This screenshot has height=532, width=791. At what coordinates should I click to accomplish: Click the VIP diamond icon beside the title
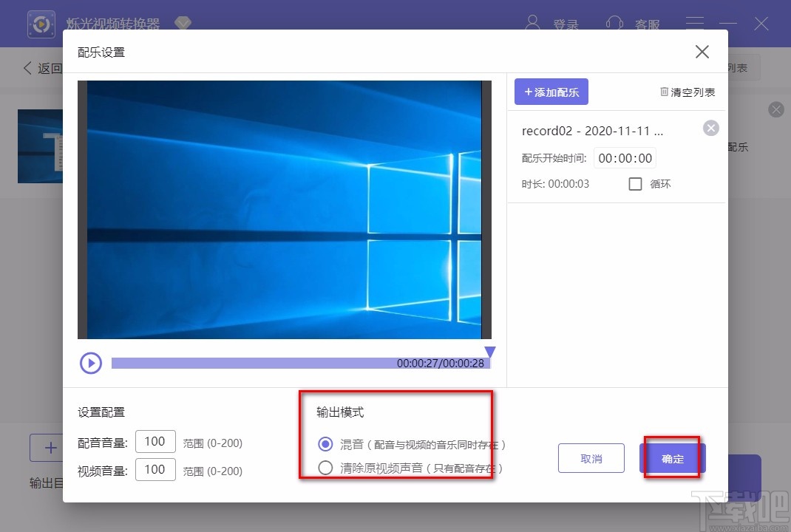183,23
